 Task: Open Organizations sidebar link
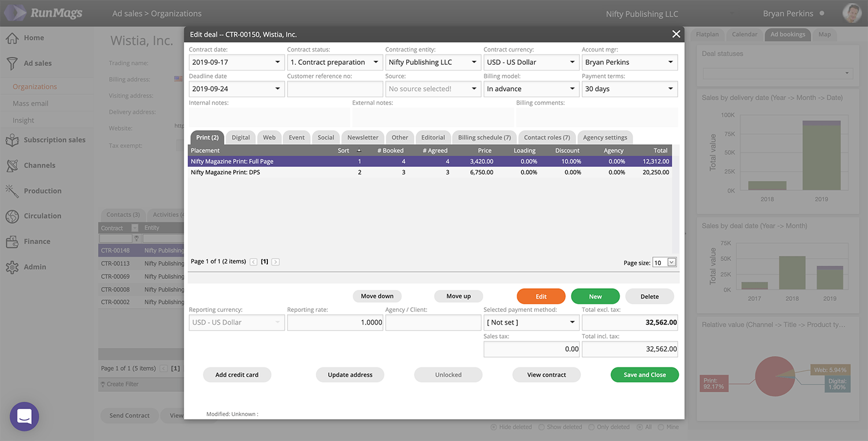35,86
